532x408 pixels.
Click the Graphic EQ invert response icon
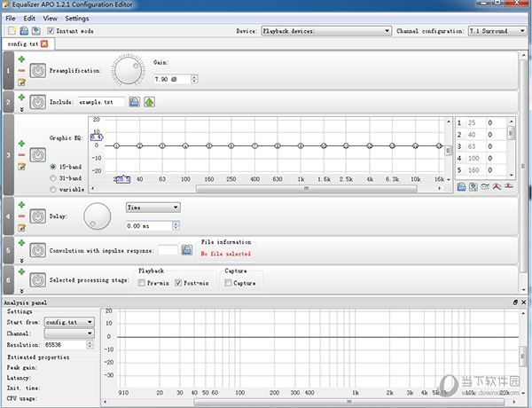[485, 186]
